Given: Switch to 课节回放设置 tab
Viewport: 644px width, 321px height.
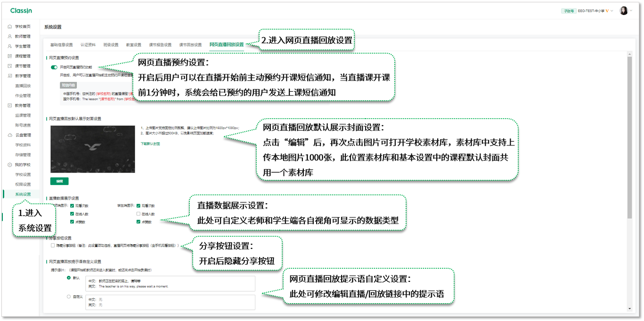Looking at the screenshot, I should pyautogui.click(x=190, y=45).
